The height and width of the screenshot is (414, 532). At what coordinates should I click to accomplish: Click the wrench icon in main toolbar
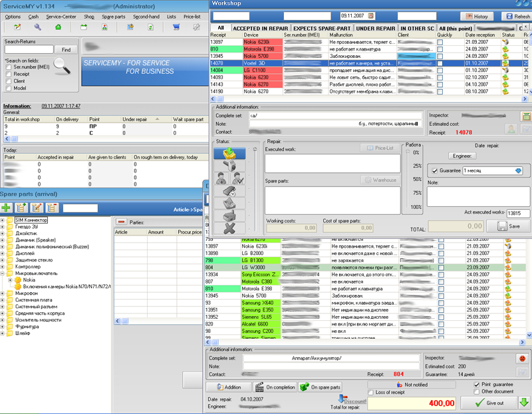38,27
